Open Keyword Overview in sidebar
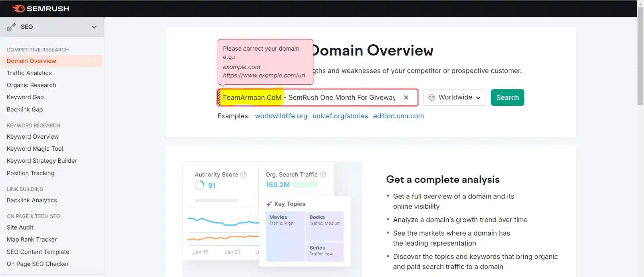644x277 pixels. [x=33, y=137]
